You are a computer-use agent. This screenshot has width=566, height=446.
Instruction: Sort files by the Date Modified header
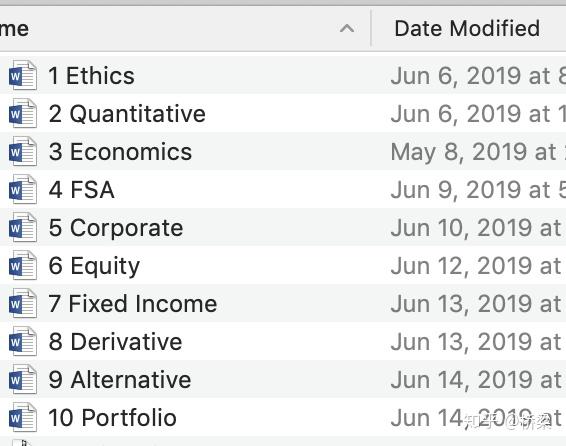pyautogui.click(x=467, y=29)
